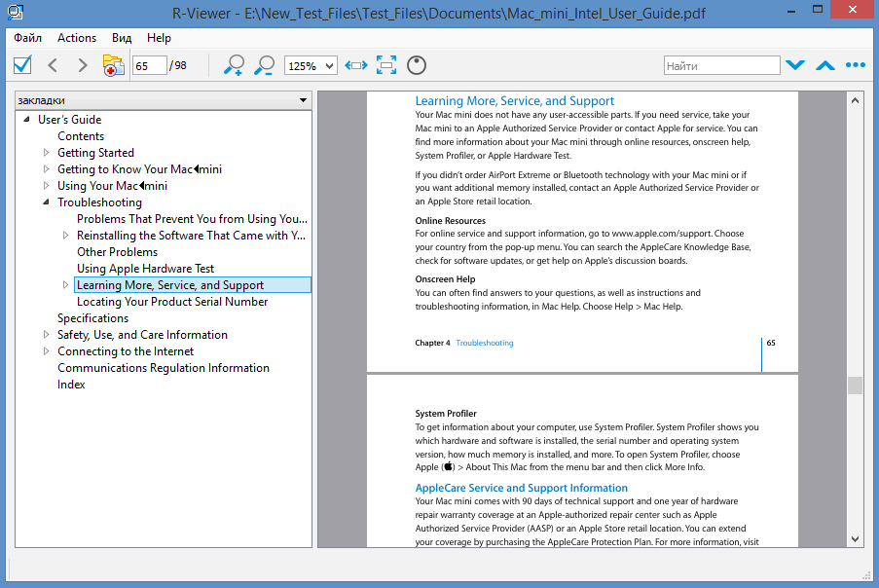Click the R-Viewer app icon in title bar
The width and height of the screenshot is (879, 588).
coord(16,12)
